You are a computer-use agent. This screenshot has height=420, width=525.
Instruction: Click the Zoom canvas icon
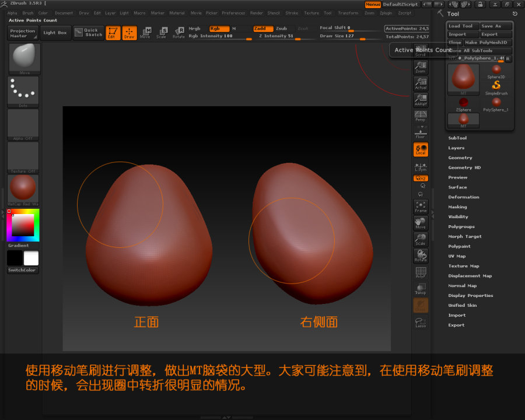coord(421,67)
